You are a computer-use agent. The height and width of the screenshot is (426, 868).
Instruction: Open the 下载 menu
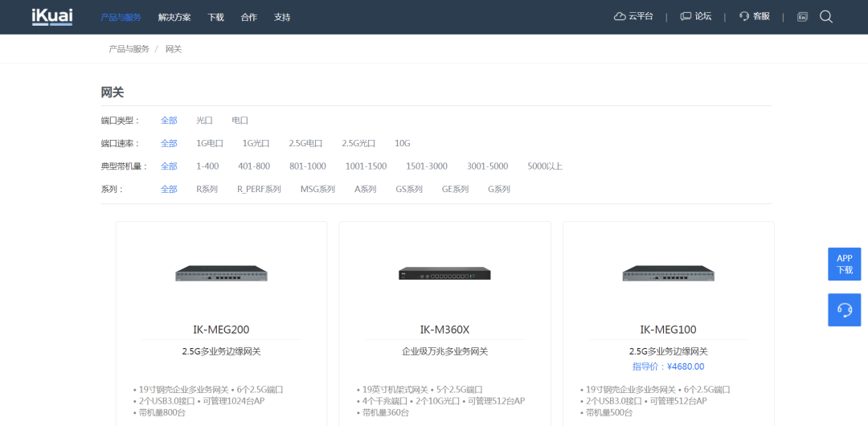click(216, 17)
